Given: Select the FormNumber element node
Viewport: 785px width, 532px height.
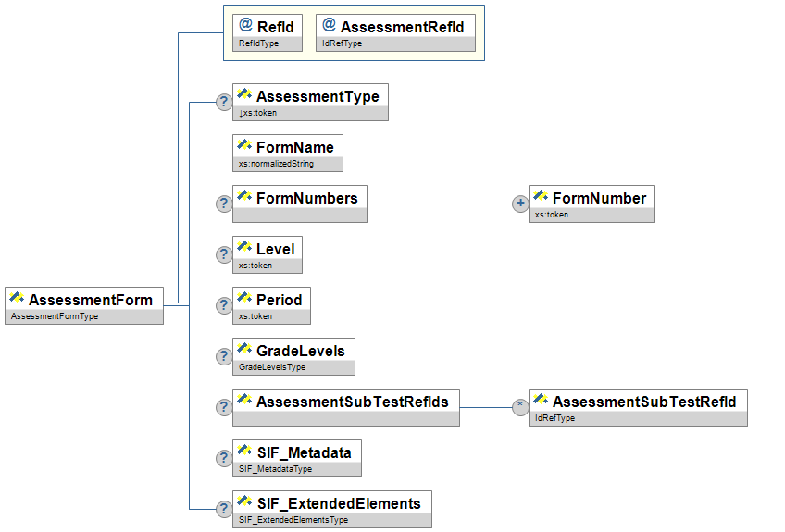Looking at the screenshot, I should pyautogui.click(x=598, y=198).
